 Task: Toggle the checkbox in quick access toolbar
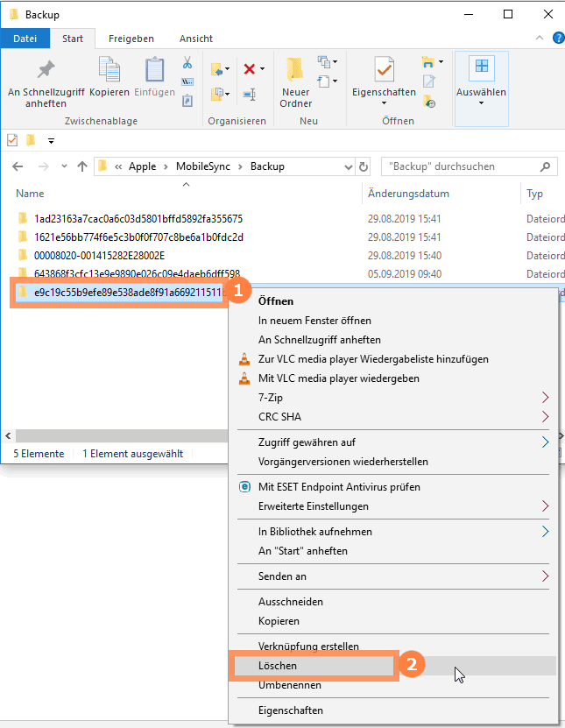click(x=12, y=140)
